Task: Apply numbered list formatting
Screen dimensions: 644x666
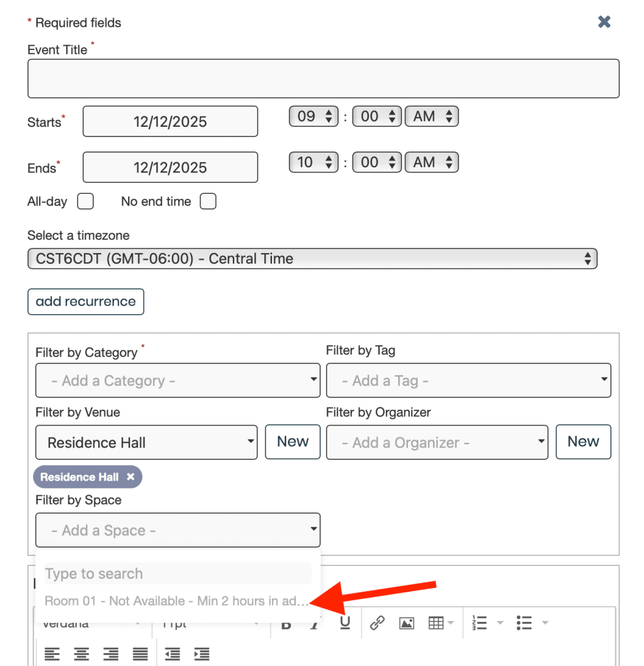Action: pyautogui.click(x=479, y=623)
